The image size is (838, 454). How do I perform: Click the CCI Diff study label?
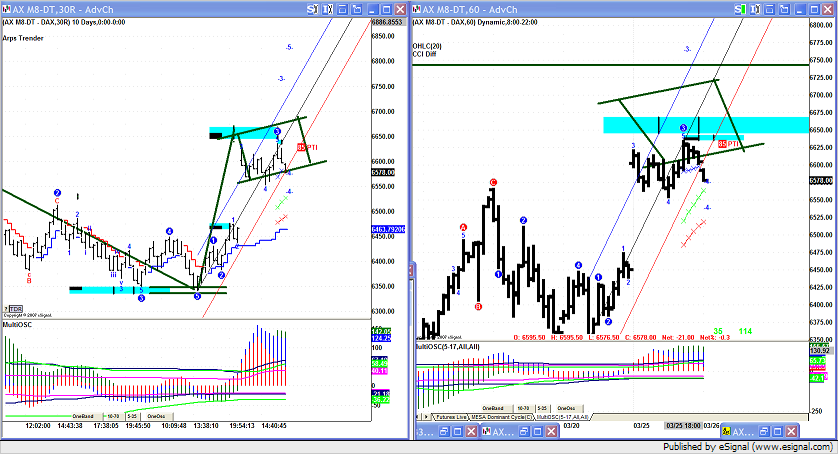[425, 54]
